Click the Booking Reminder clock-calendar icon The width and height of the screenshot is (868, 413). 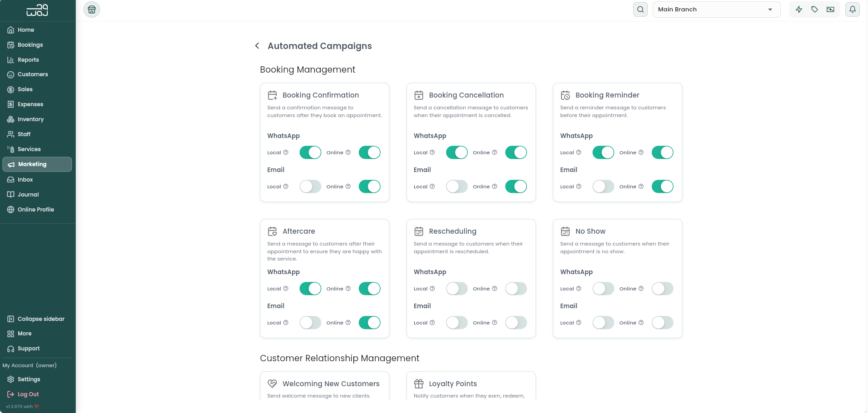coord(565,95)
